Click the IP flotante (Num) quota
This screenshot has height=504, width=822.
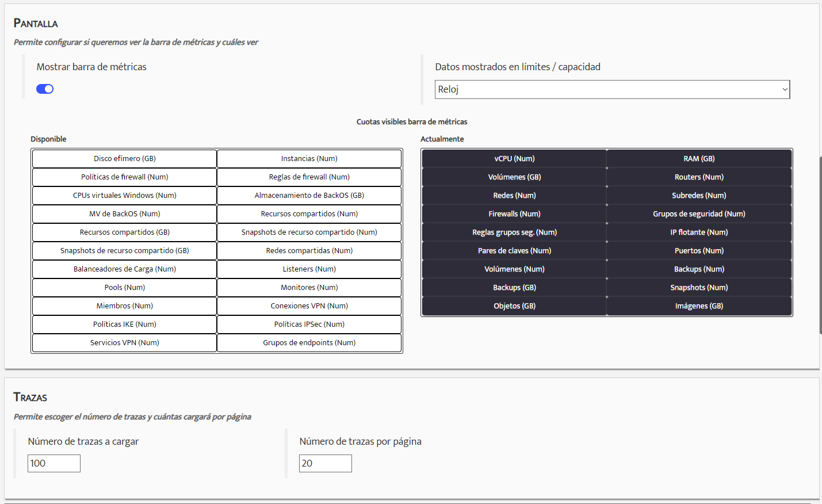(699, 232)
